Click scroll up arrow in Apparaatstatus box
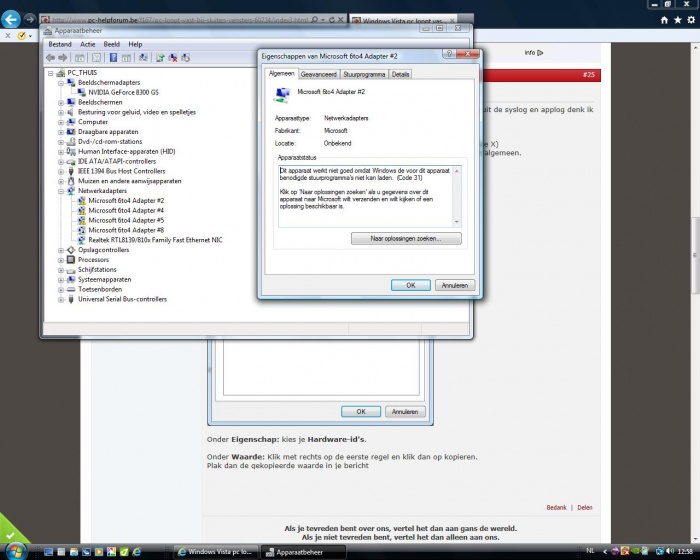Image resolution: width=700 pixels, height=560 pixels. pos(457,171)
